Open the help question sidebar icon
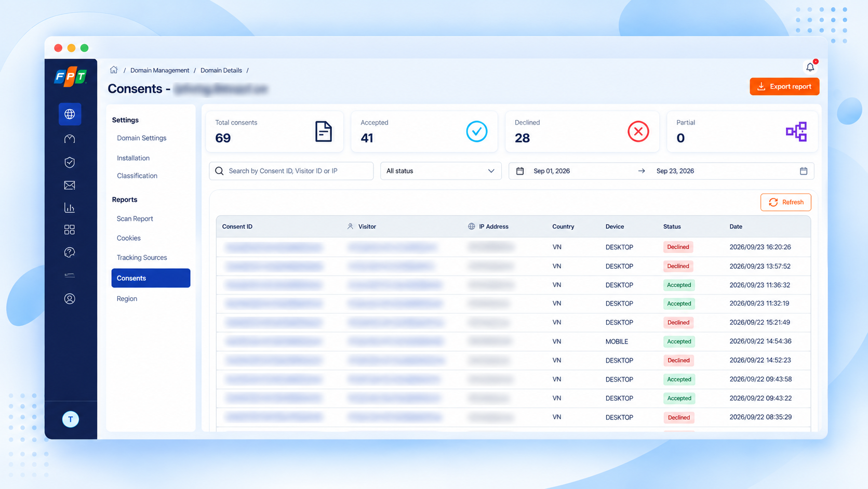The height and width of the screenshot is (489, 868). pyautogui.click(x=70, y=253)
